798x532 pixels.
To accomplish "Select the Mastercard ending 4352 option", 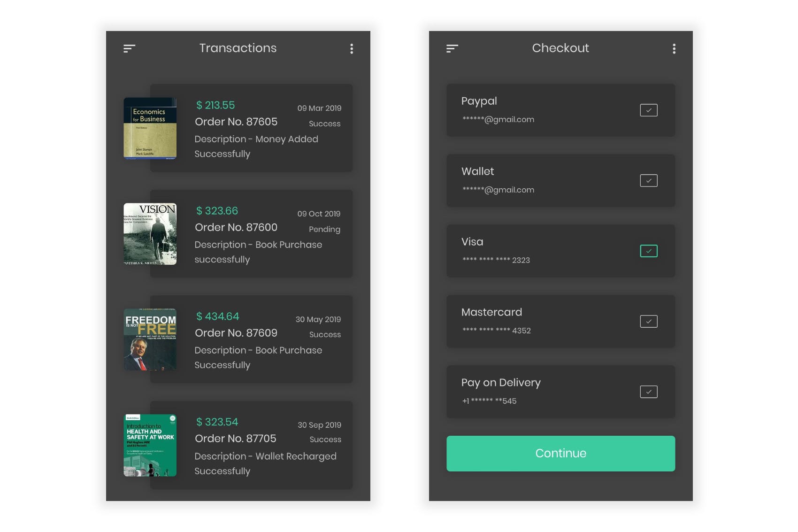I will tap(540, 321).
